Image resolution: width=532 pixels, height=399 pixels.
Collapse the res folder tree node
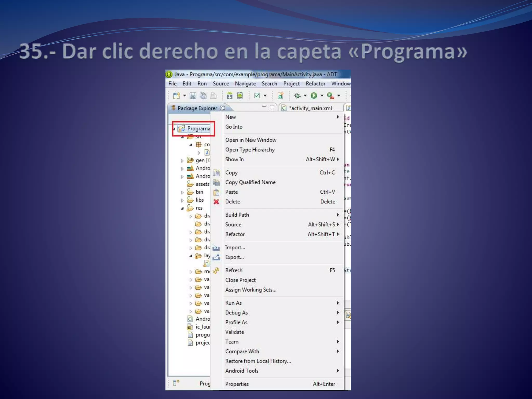[x=182, y=208]
